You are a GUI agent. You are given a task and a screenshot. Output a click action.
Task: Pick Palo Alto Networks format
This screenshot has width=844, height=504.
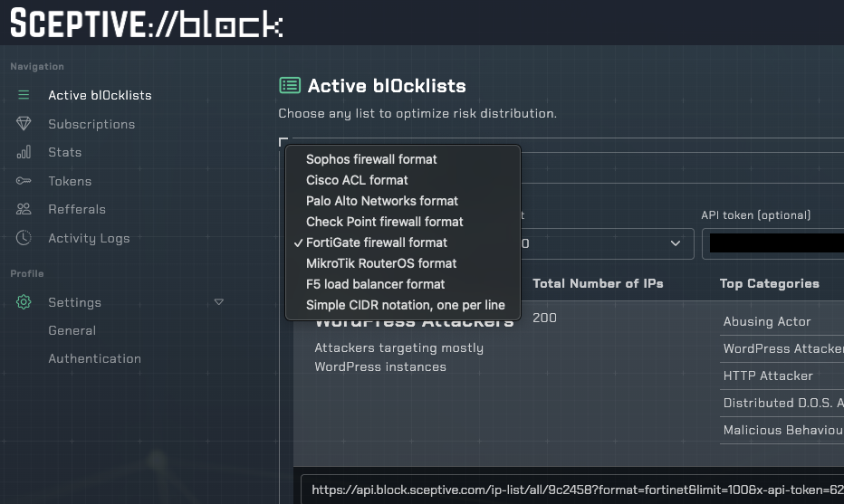click(x=382, y=201)
